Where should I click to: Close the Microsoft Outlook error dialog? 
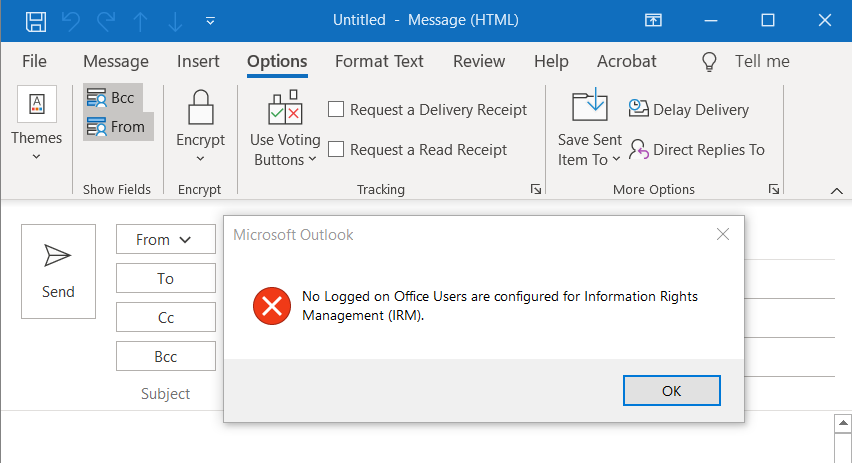point(723,234)
